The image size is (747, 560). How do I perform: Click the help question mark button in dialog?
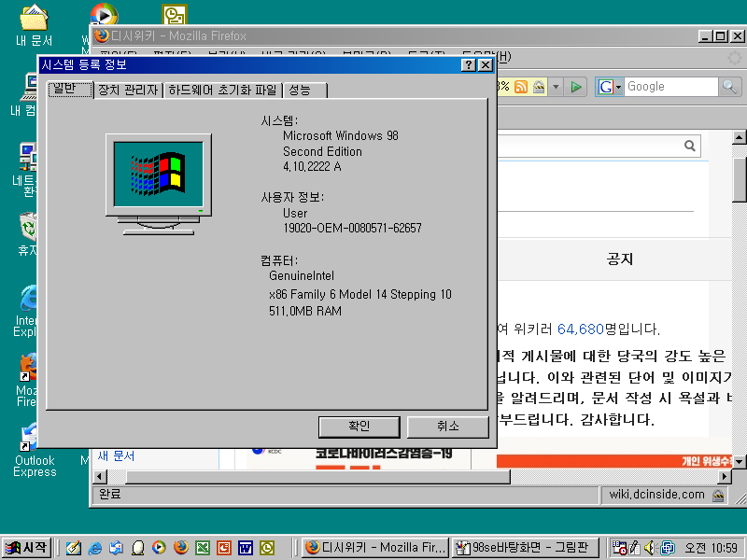469,64
